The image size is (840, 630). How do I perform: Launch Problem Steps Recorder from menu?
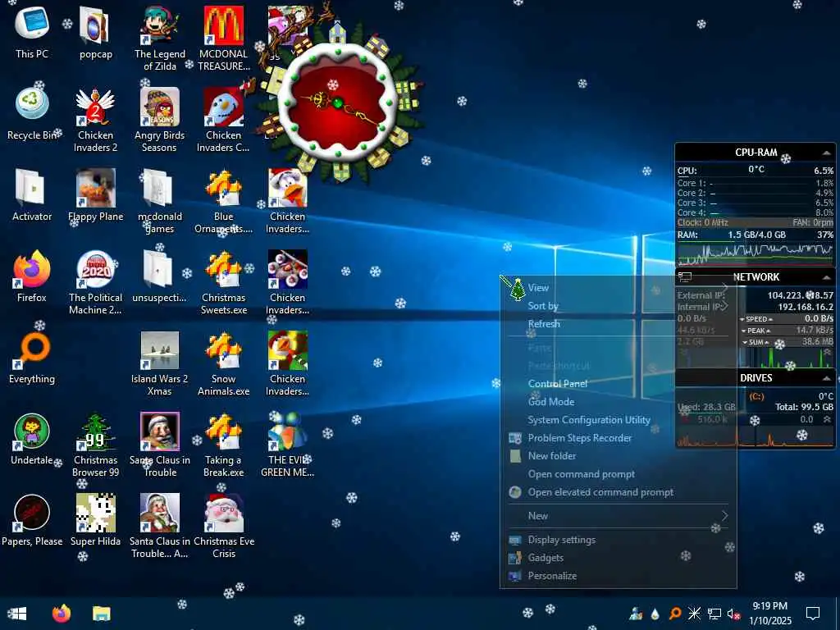pos(619,438)
